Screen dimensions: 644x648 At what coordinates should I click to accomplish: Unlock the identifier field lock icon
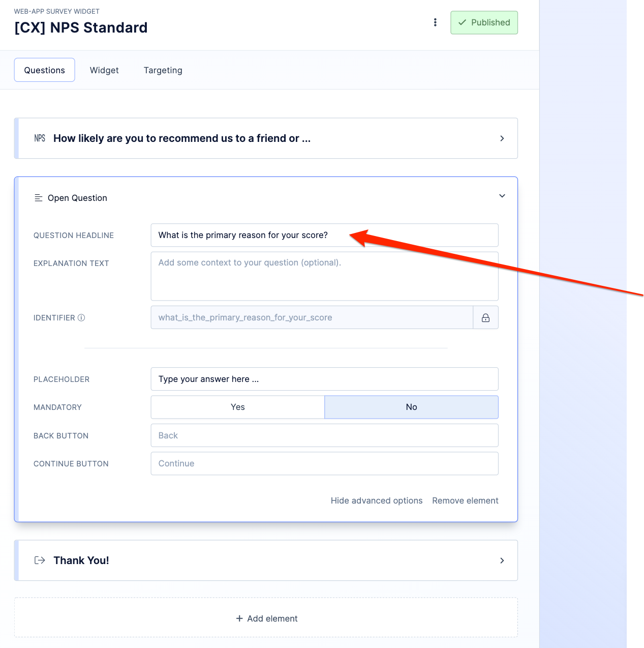485,317
